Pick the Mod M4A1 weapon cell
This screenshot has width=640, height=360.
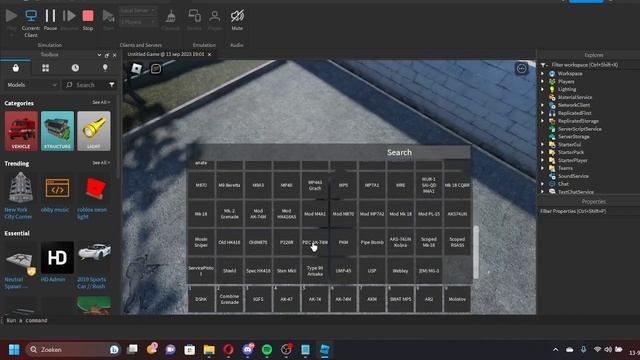pyautogui.click(x=315, y=214)
